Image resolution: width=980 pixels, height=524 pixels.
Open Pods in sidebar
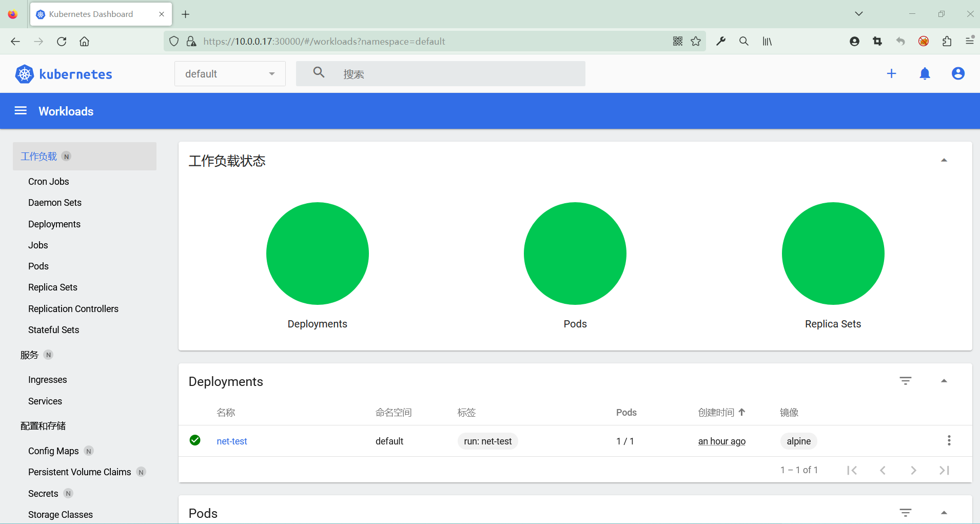pos(38,266)
